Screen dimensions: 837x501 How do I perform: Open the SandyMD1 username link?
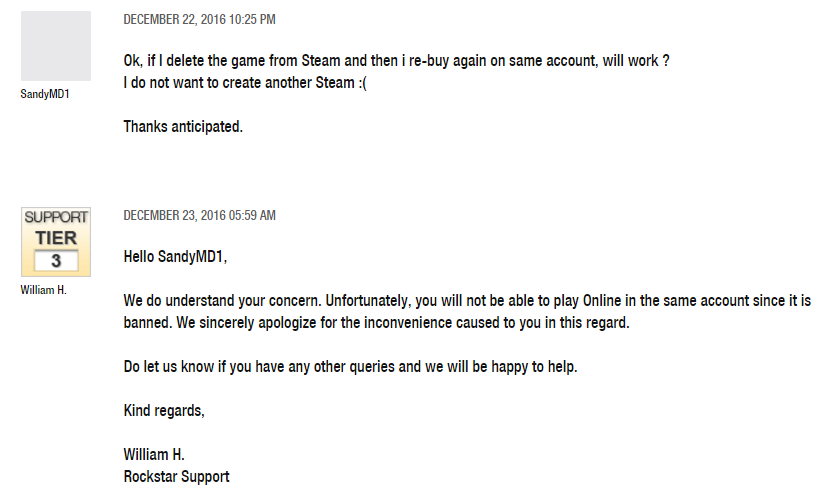point(45,94)
